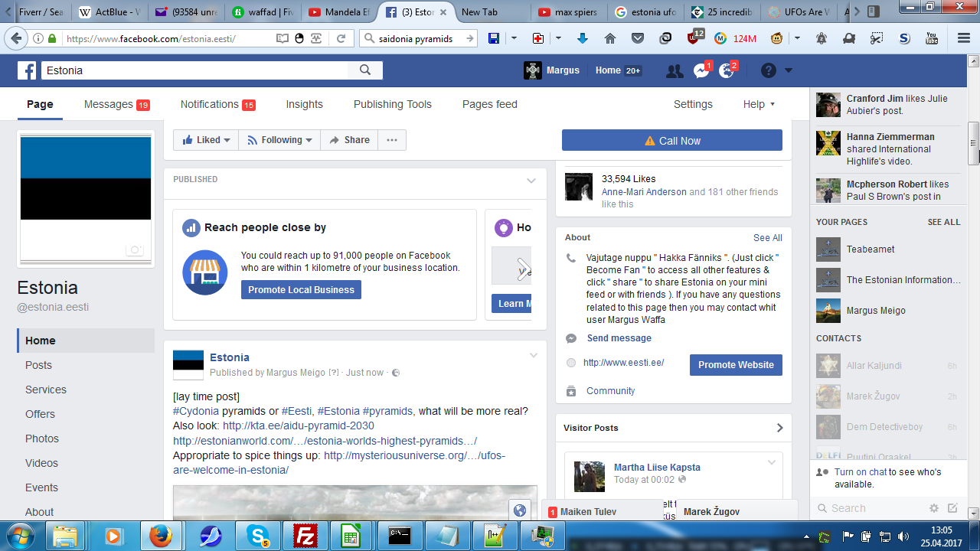Click the uBlock shield icon with badge

click(694, 37)
